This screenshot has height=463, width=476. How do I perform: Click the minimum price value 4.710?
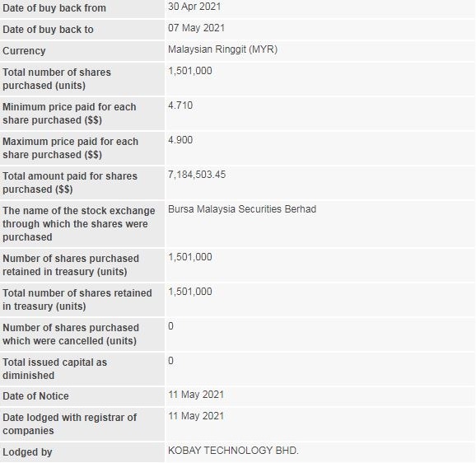[180, 105]
